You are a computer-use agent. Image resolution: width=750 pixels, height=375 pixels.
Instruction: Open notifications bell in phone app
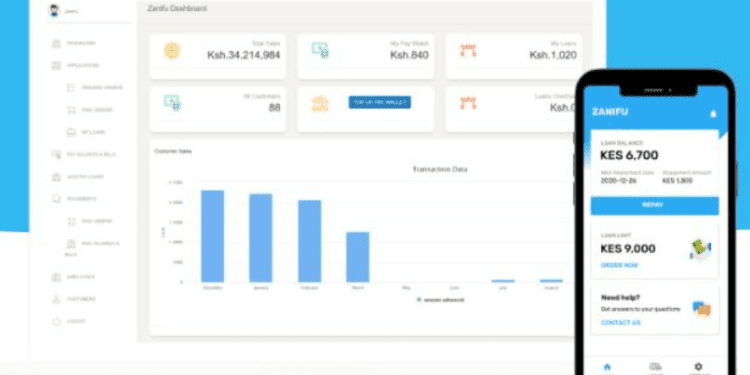tap(714, 114)
